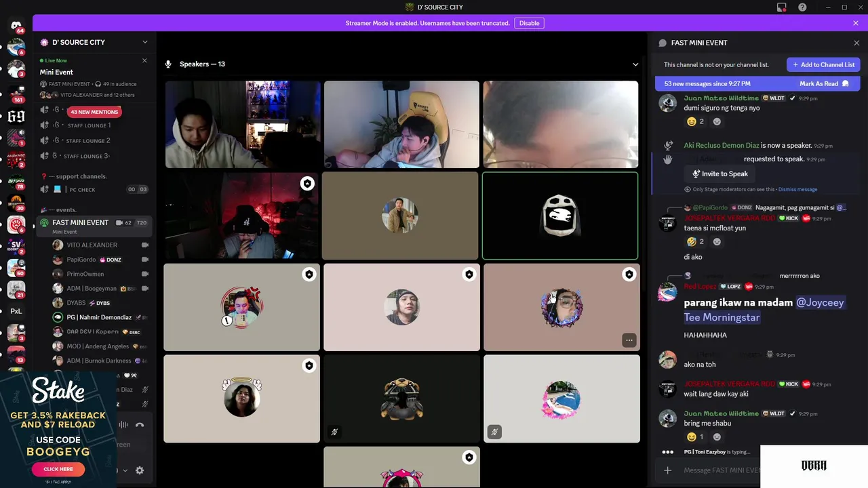Add to Channel List
The height and width of the screenshot is (488, 868).
pyautogui.click(x=823, y=64)
